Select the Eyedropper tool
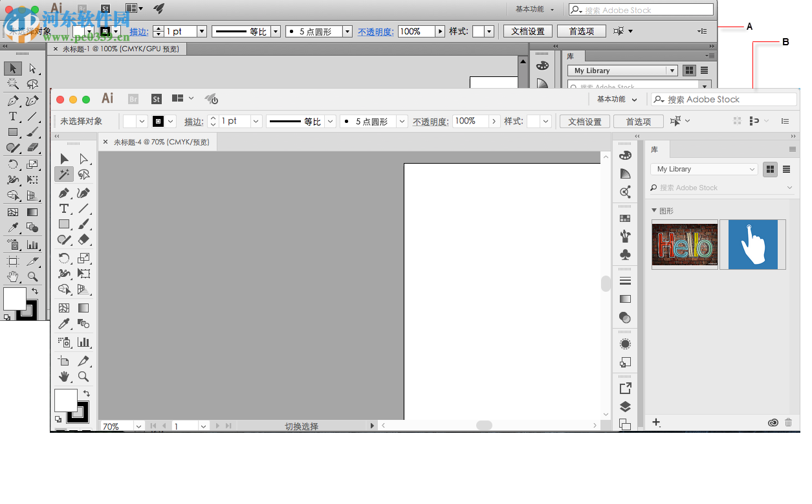Viewport: 812px width, 504px height. click(63, 323)
